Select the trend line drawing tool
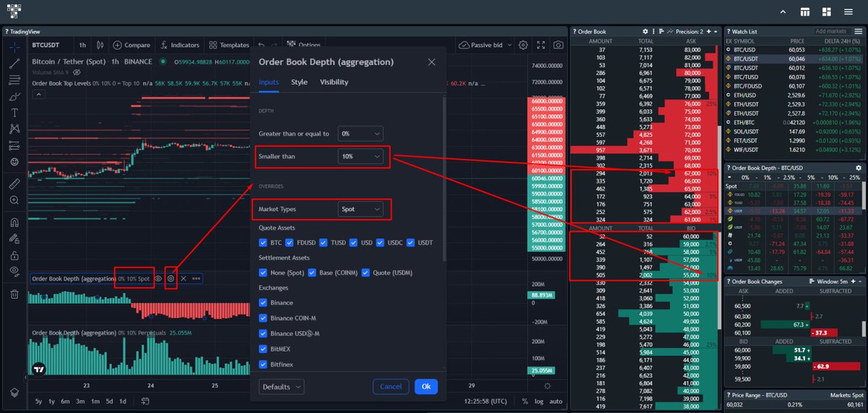This screenshot has height=413, width=868. pyautogui.click(x=14, y=64)
